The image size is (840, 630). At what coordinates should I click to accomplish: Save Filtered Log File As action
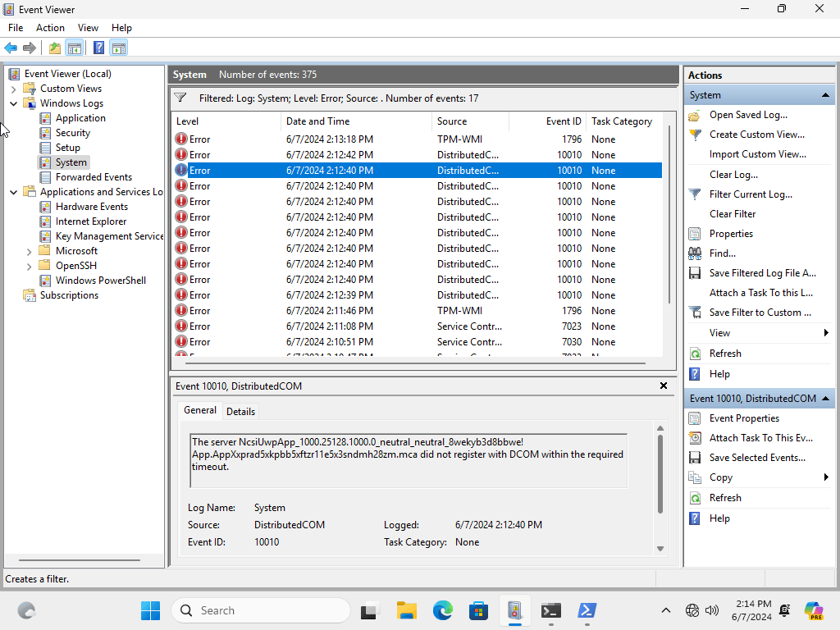coord(762,273)
